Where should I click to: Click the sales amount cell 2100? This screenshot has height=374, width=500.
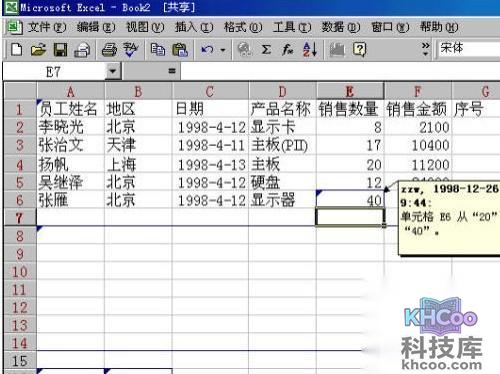coord(418,127)
